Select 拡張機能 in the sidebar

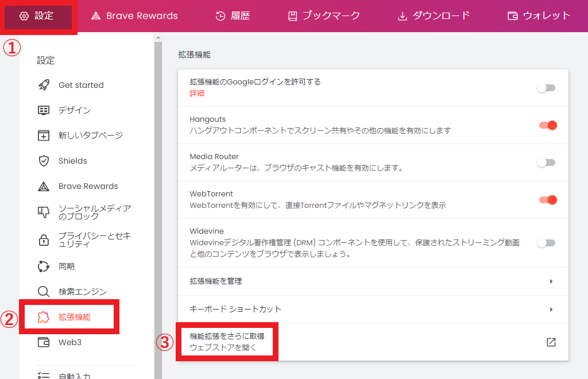pos(75,317)
